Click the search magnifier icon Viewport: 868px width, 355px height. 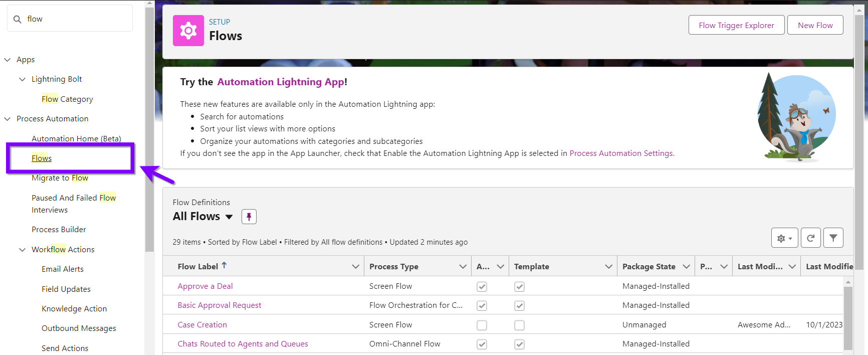pos(18,19)
